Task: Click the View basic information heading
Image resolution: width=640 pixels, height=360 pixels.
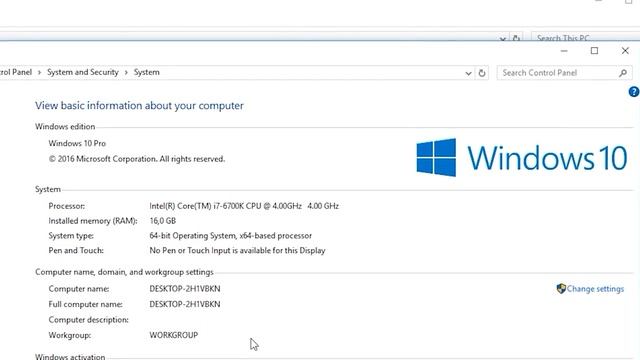Action: coord(139,106)
